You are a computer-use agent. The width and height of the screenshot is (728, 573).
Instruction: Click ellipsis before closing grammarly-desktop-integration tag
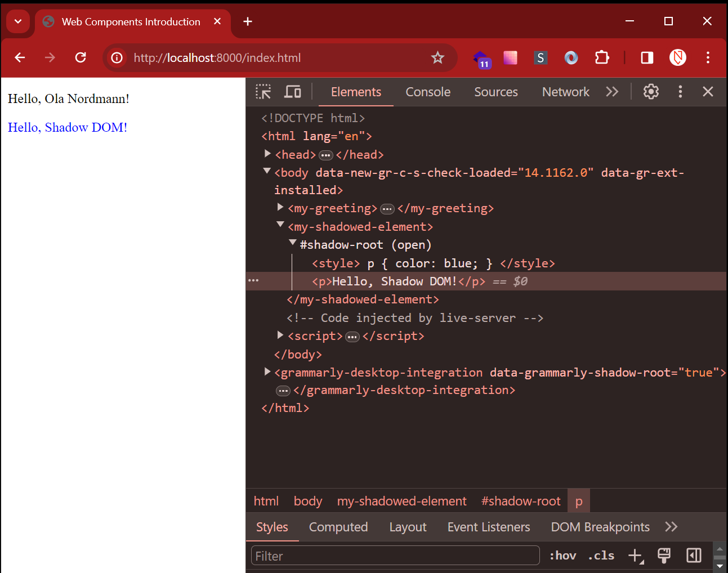coord(283,391)
